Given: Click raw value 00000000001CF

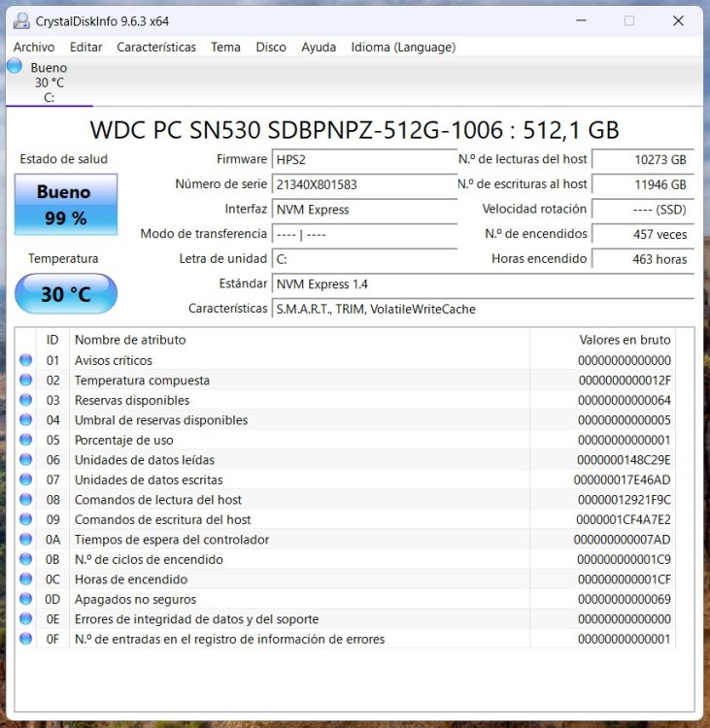Looking at the screenshot, I should (625, 579).
